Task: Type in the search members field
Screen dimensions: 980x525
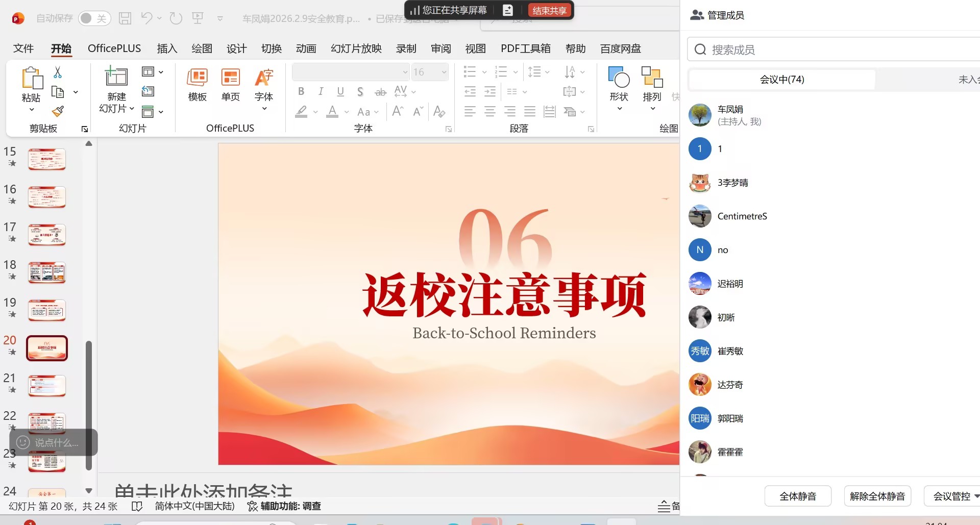Action: pyautogui.click(x=837, y=49)
